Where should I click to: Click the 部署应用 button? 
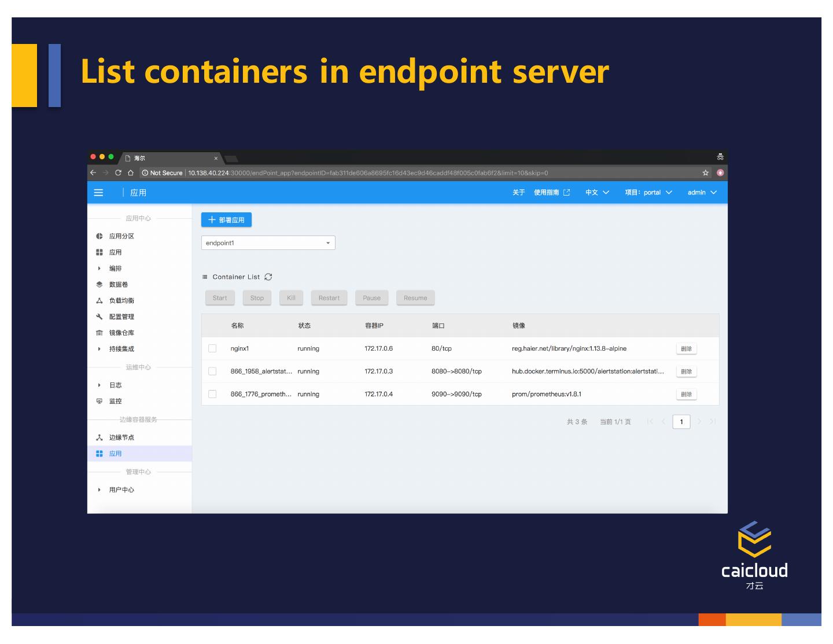pos(226,220)
